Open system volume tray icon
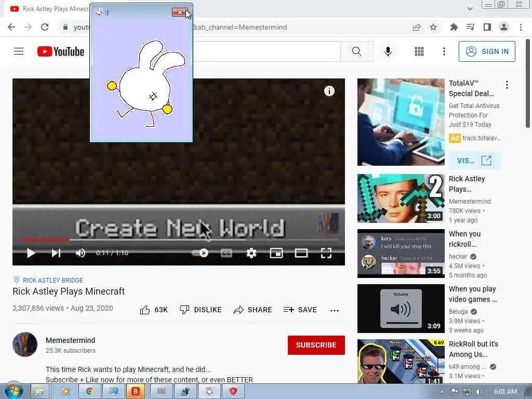This screenshot has width=532, height=399. [480, 392]
